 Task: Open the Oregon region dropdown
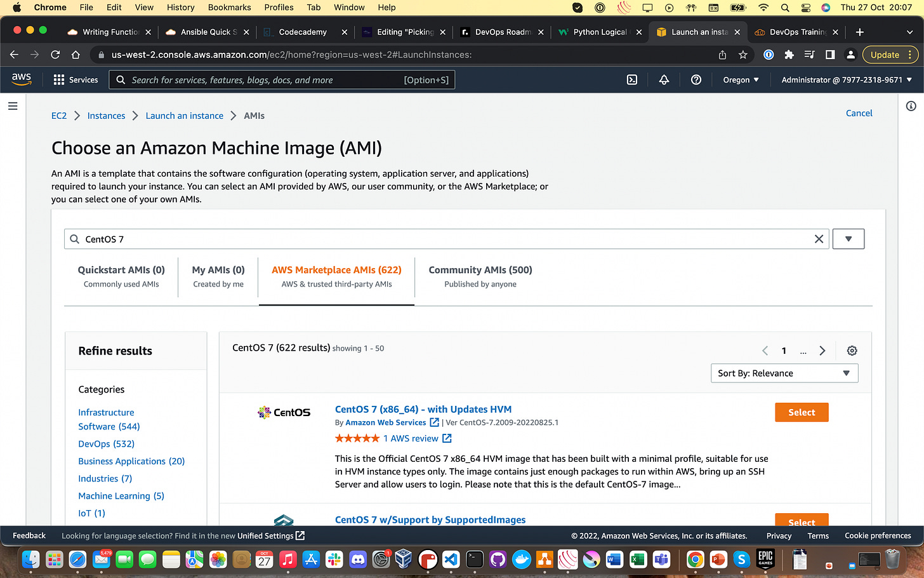pyautogui.click(x=741, y=80)
